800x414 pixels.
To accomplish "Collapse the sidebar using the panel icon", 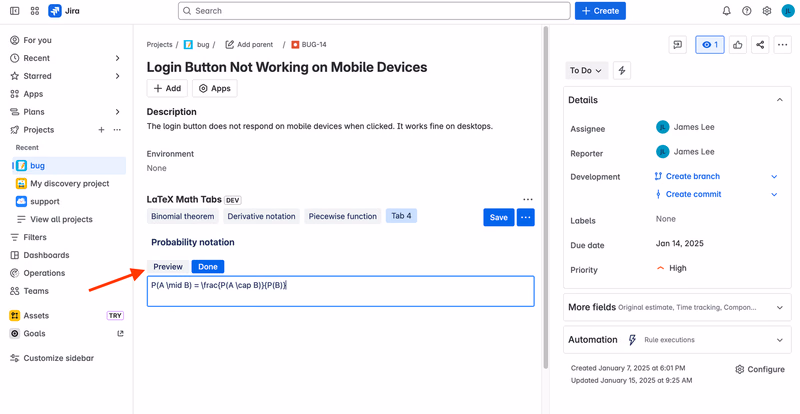I will pyautogui.click(x=15, y=11).
